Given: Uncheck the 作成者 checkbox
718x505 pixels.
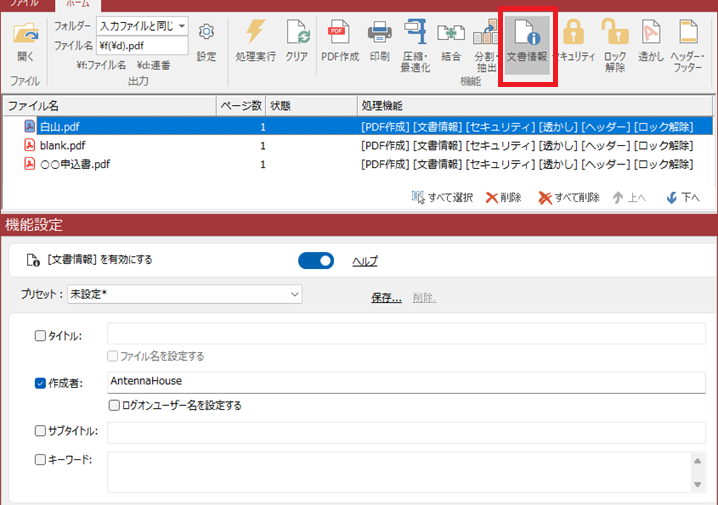Looking at the screenshot, I should tap(40, 383).
